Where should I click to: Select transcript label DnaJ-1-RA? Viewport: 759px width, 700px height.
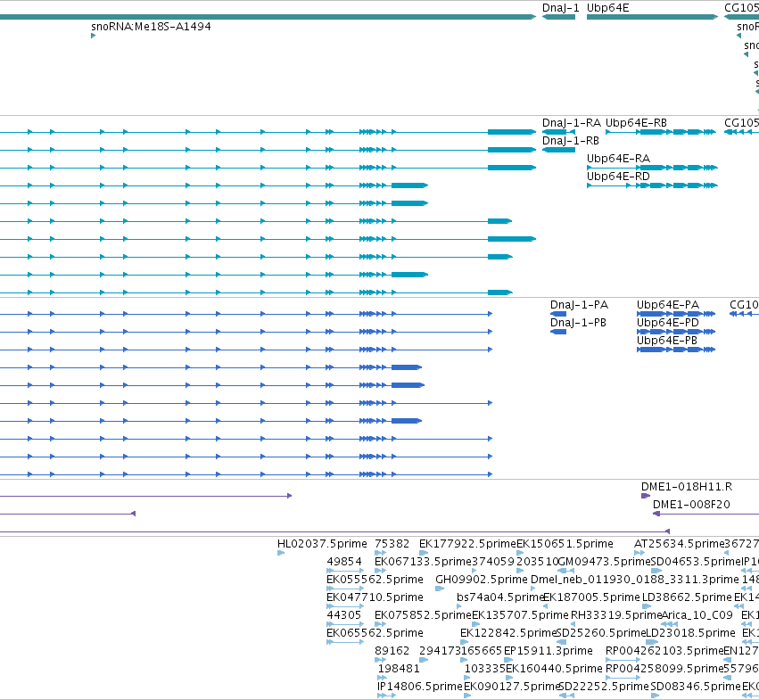point(572,123)
